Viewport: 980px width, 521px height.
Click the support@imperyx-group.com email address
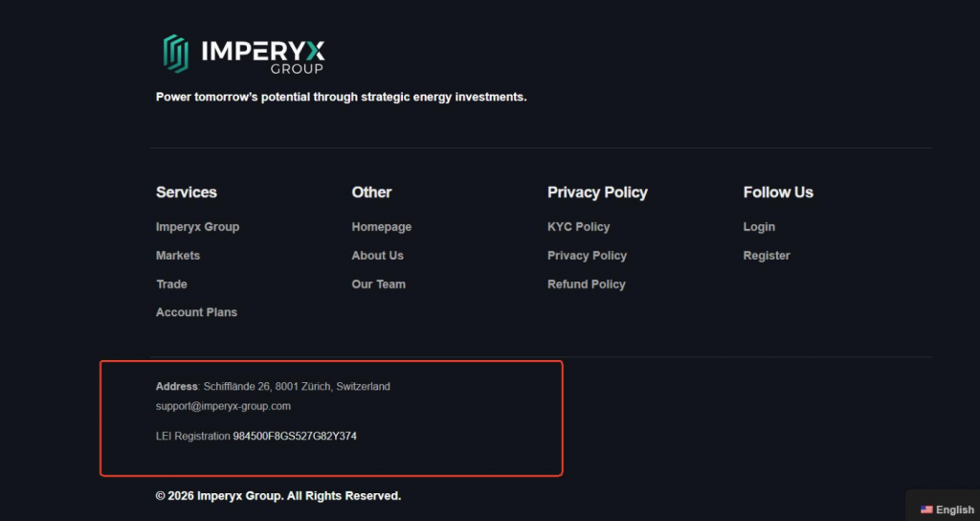(x=223, y=406)
